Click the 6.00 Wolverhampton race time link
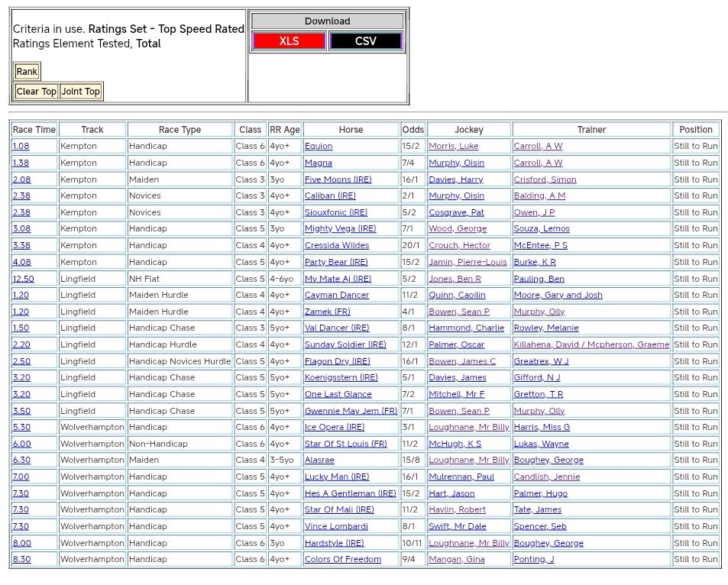728x585 pixels. pyautogui.click(x=21, y=444)
